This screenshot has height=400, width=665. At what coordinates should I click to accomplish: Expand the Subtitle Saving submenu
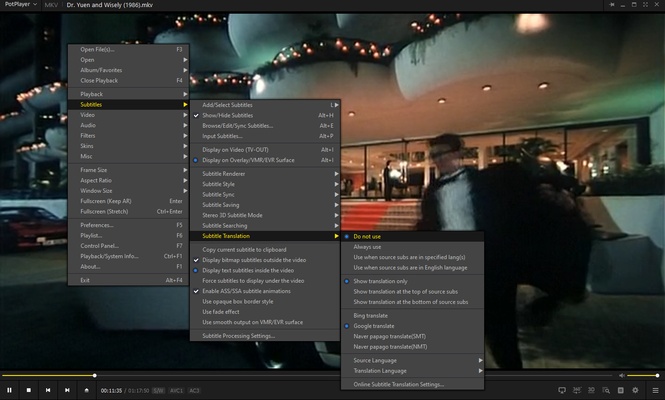265,205
